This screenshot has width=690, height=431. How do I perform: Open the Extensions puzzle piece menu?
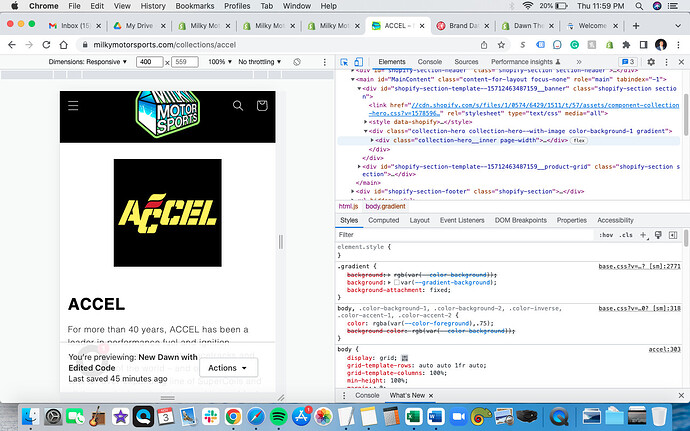click(626, 45)
